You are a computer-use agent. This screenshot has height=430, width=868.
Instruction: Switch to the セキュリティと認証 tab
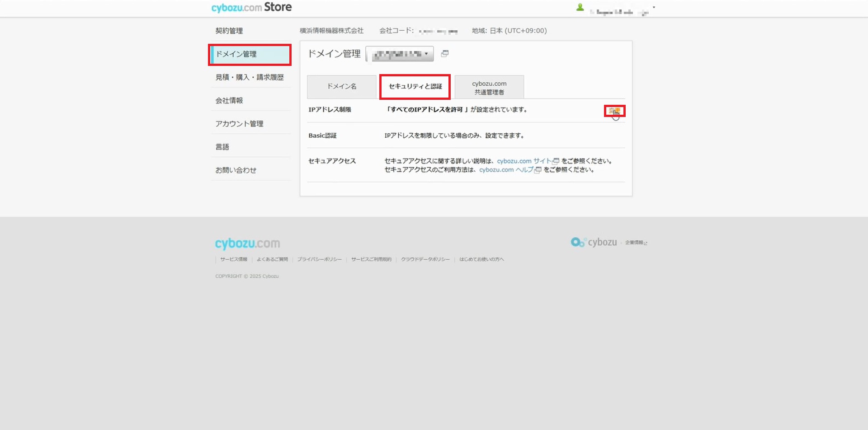click(415, 86)
